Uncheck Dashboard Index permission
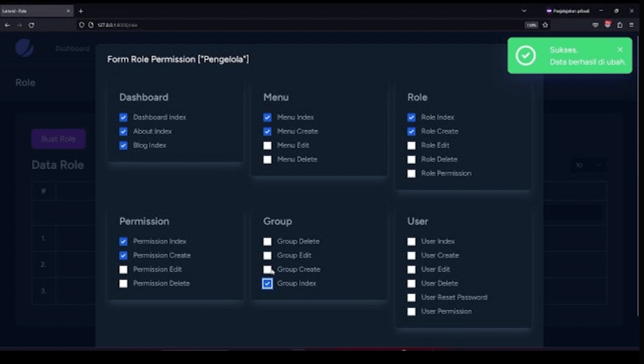Viewport: 644px width, 364px height. [x=123, y=117]
